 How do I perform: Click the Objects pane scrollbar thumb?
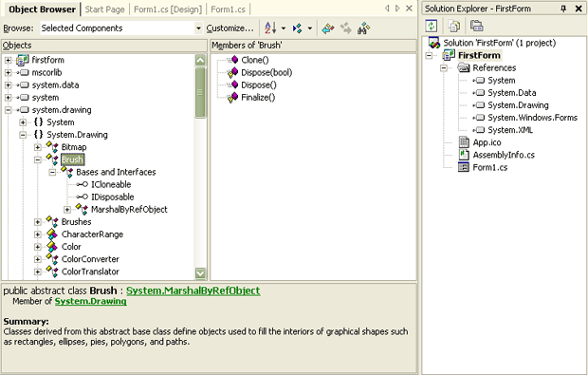(200, 93)
